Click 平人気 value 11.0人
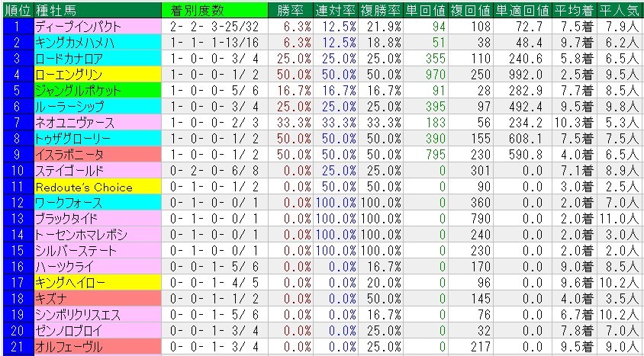The width and height of the screenshot is (644, 356). pyautogui.click(x=620, y=219)
